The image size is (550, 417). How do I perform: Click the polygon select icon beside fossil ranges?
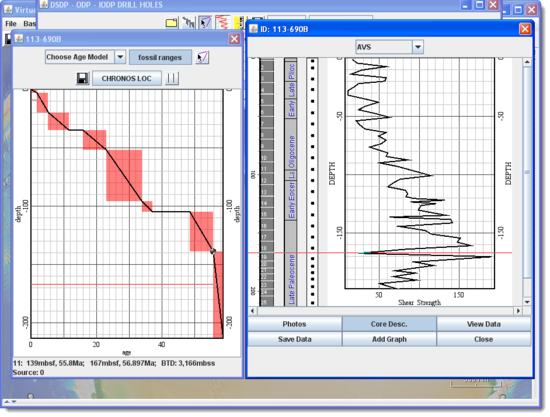(202, 57)
